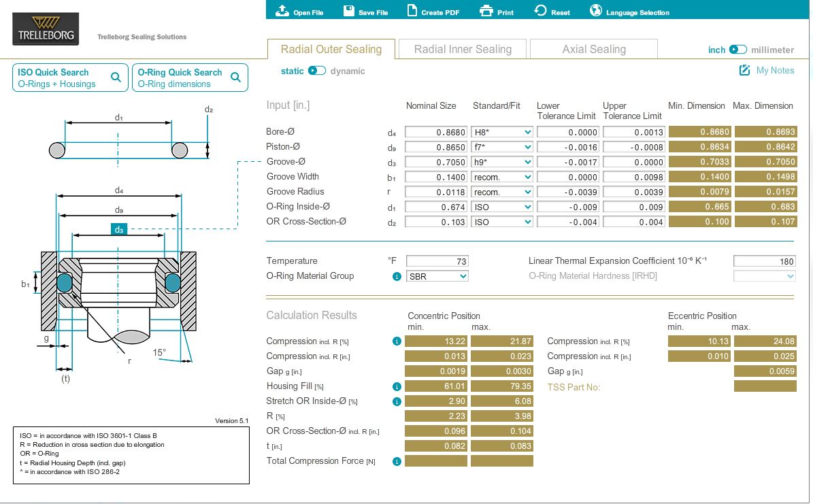Click the Save File disk icon
The image size is (813, 504).
[x=349, y=11]
